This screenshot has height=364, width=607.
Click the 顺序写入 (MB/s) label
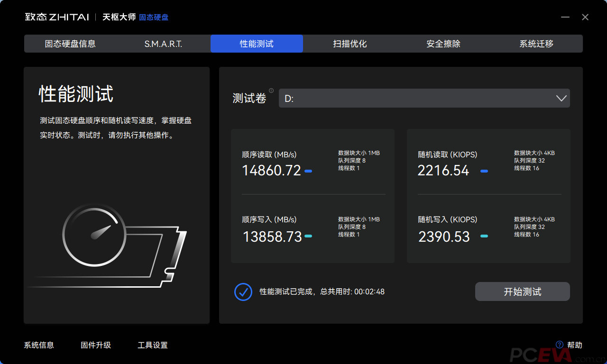point(269,219)
